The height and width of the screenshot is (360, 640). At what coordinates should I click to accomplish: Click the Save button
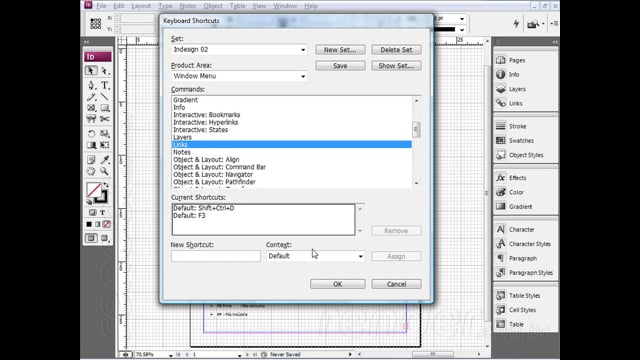[340, 66]
